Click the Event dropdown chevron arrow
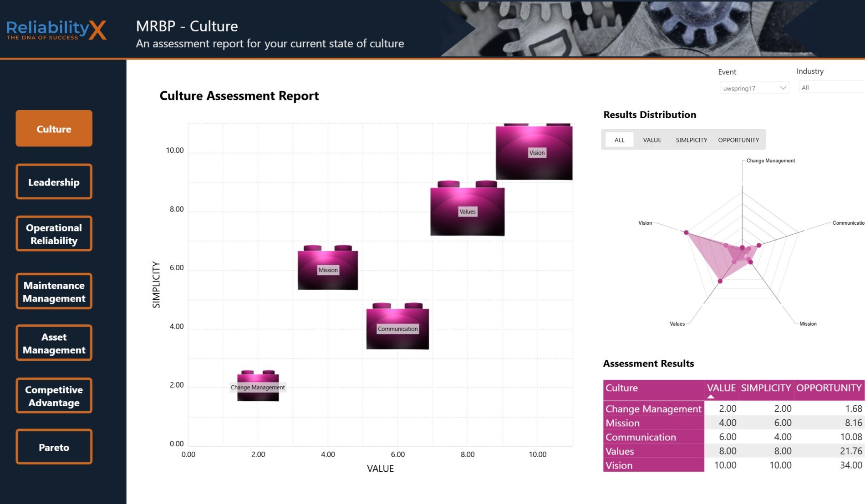This screenshot has height=504, width=865. click(783, 88)
